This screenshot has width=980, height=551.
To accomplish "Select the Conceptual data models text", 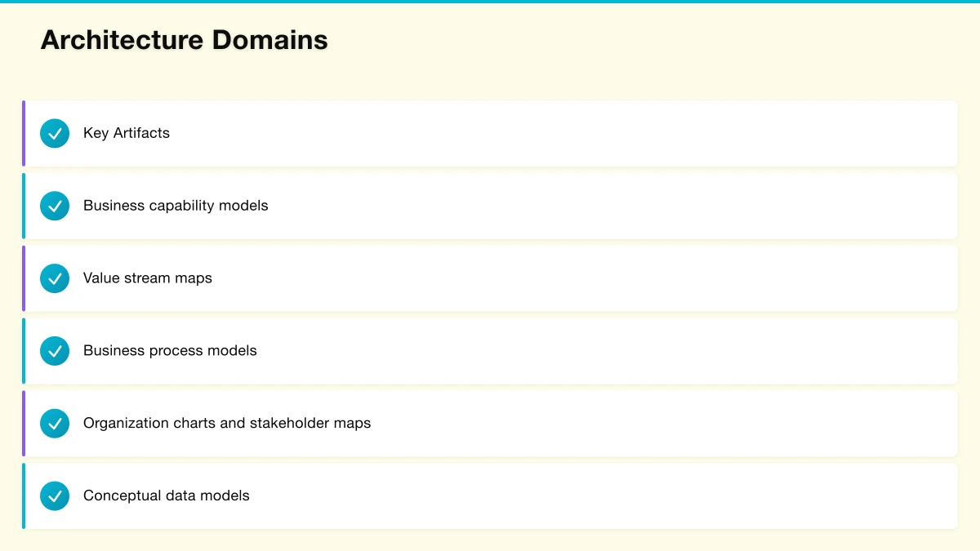I will pyautogui.click(x=167, y=495).
